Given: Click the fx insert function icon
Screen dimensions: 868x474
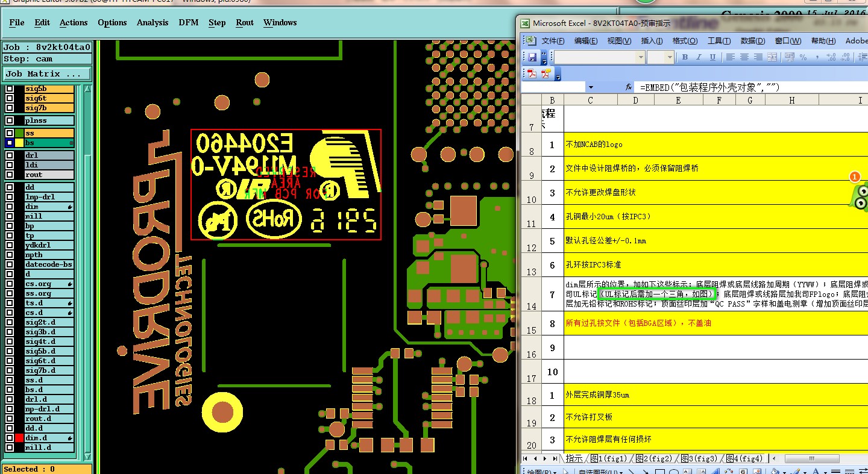Looking at the screenshot, I should pyautogui.click(x=628, y=88).
